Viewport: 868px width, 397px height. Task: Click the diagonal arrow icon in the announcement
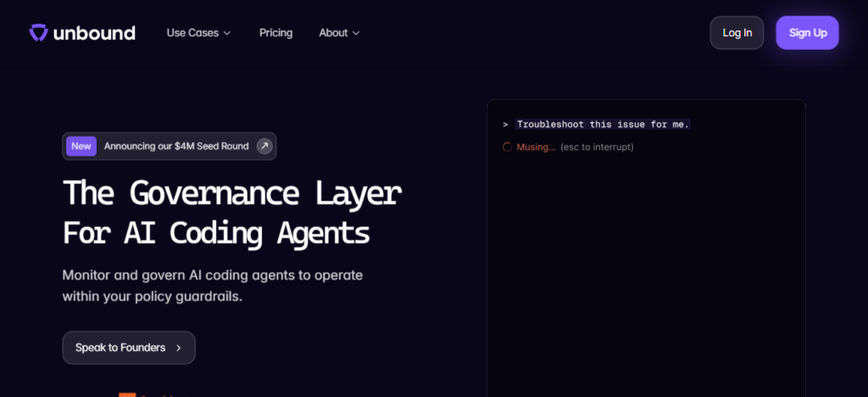point(264,146)
